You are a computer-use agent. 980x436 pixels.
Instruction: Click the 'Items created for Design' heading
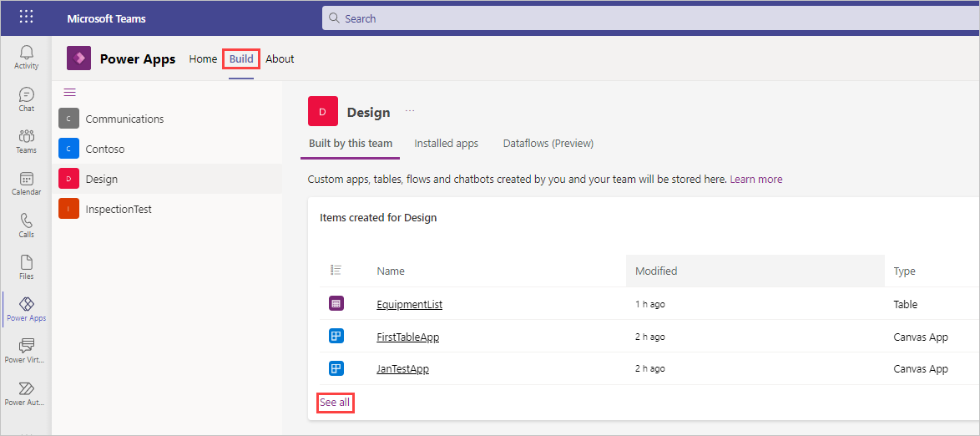[x=378, y=218]
